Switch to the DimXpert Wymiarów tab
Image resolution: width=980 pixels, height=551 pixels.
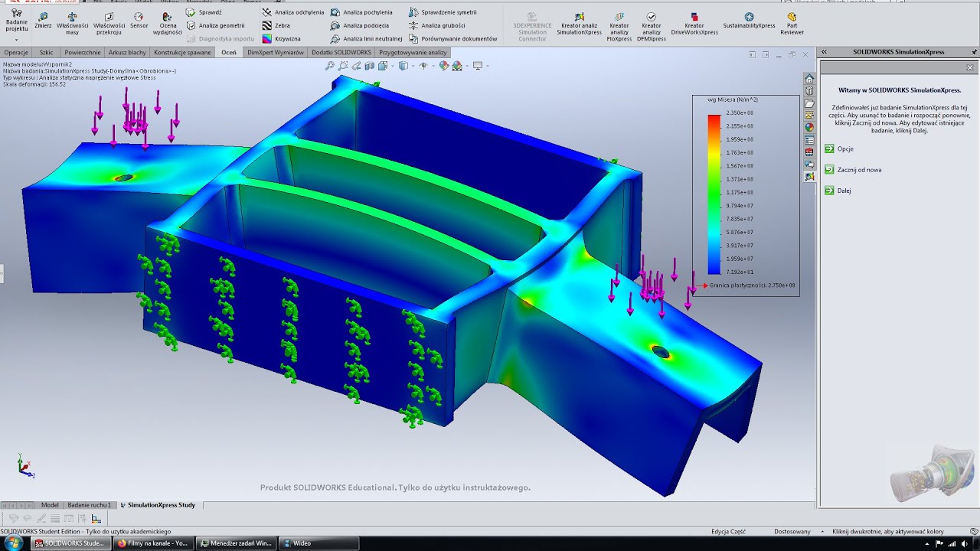(276, 52)
